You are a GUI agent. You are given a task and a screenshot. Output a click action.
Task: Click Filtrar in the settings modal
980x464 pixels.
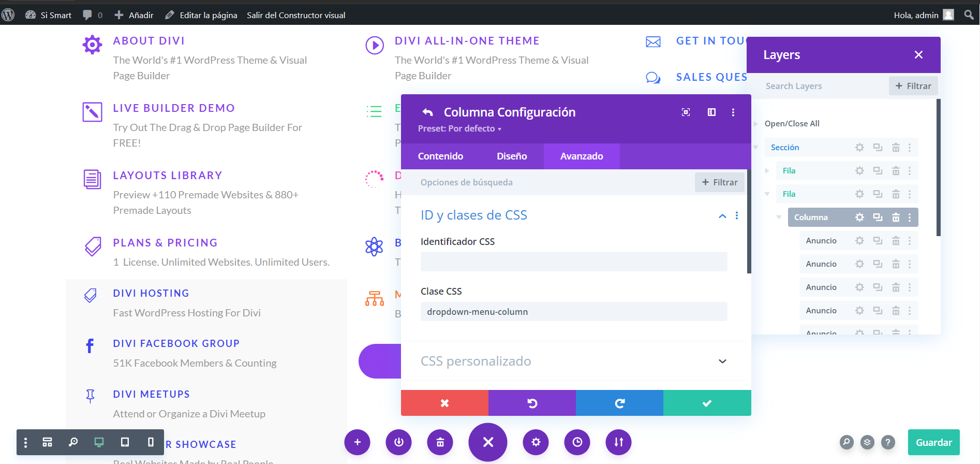[720, 182]
